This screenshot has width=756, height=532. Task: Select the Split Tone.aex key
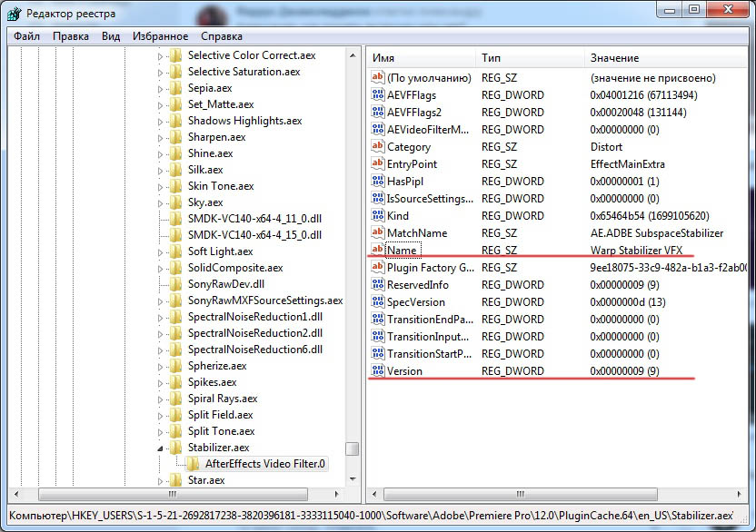[x=222, y=431]
